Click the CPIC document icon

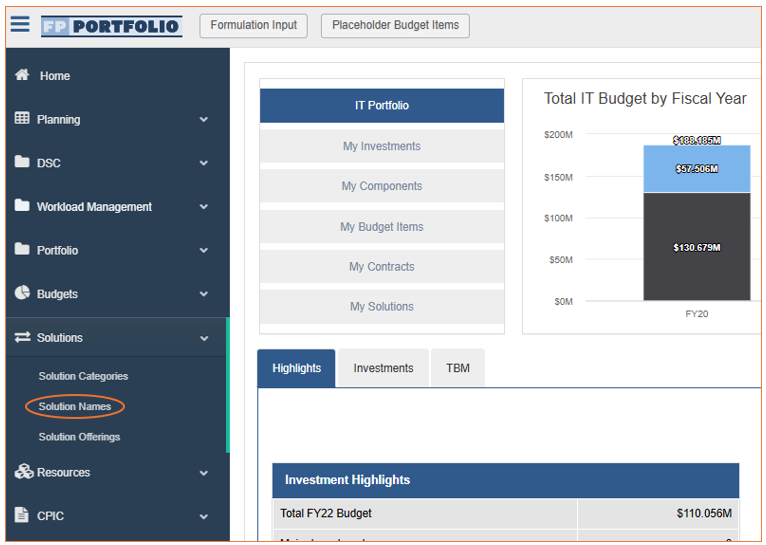point(21,515)
